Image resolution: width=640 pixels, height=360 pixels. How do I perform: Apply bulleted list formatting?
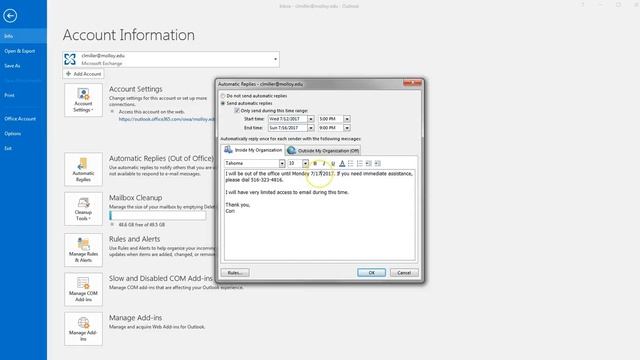point(351,163)
